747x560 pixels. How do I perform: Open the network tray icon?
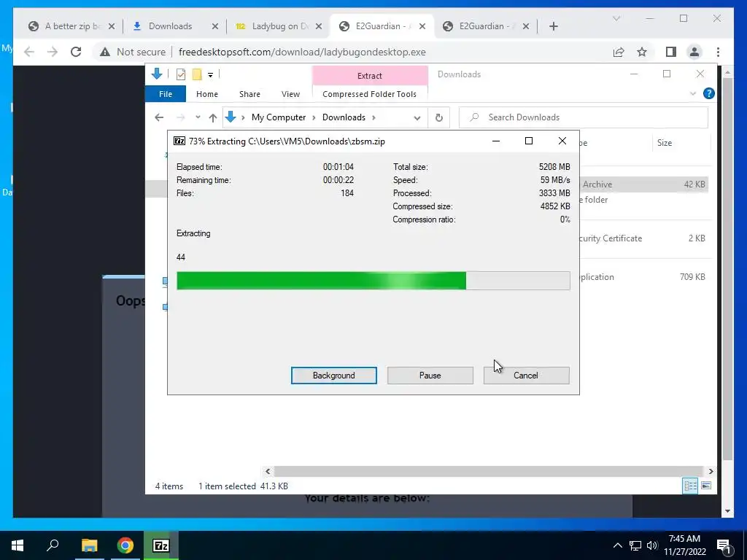point(635,545)
